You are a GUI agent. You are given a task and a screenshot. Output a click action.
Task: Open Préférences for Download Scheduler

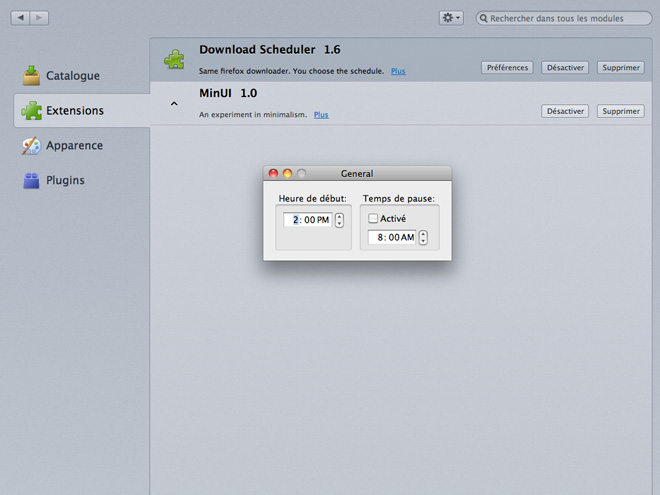click(507, 67)
